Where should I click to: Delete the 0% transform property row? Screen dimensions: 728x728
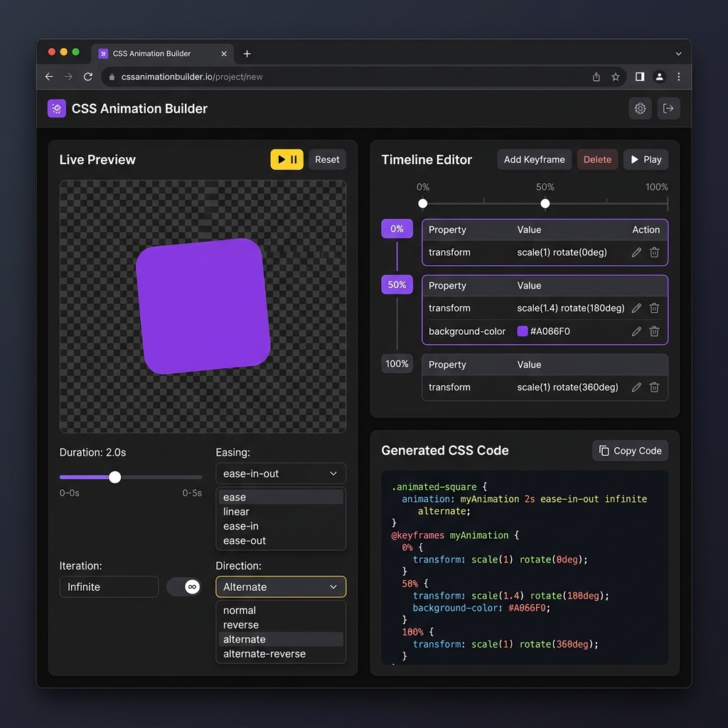654,252
